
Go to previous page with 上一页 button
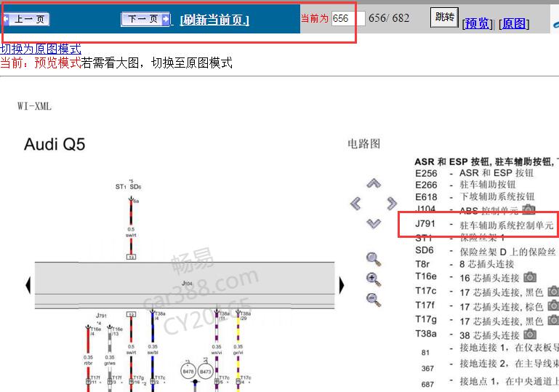[x=26, y=19]
